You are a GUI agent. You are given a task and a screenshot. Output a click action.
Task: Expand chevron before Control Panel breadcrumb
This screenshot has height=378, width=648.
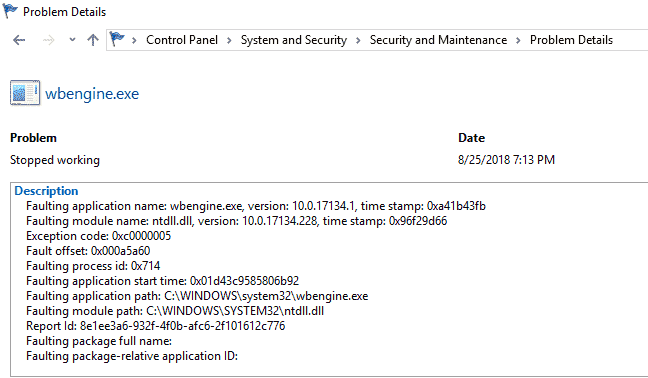134,40
